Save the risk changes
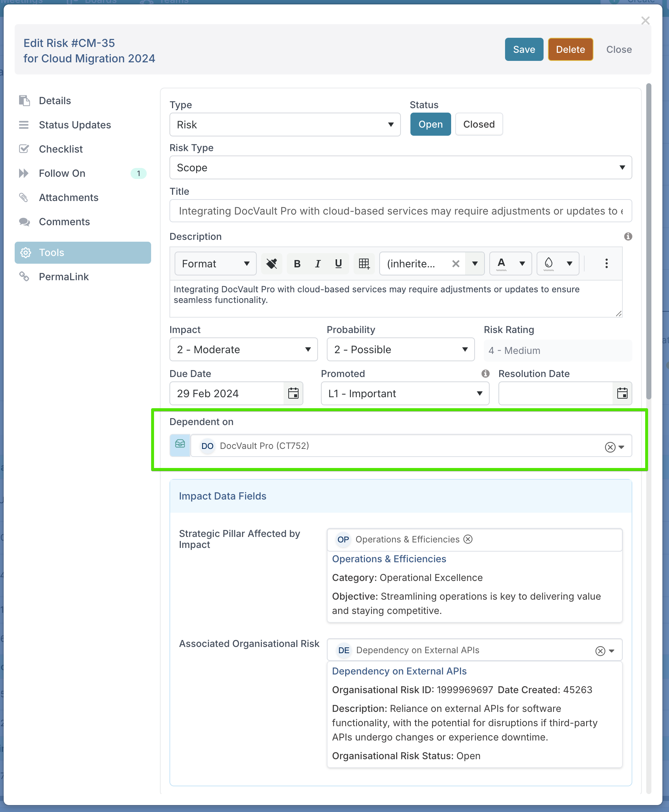Image resolution: width=669 pixels, height=812 pixels. point(524,50)
